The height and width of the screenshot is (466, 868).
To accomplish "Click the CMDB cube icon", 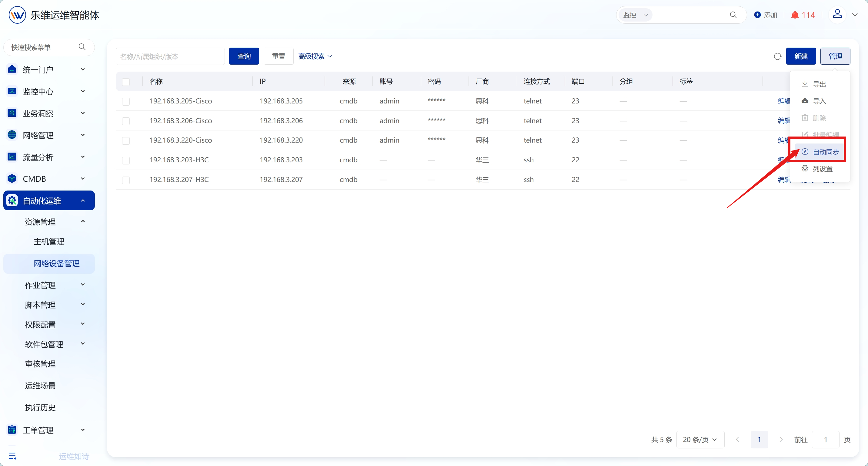I will coord(12,179).
